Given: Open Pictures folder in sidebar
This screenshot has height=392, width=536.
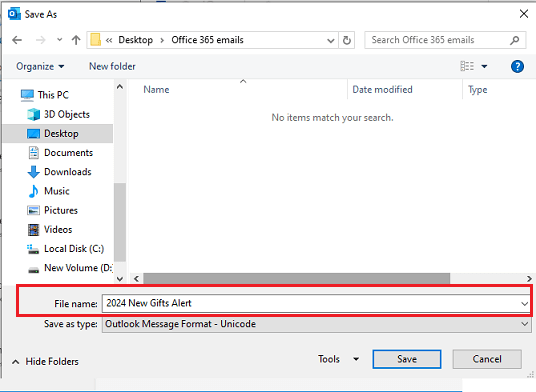Looking at the screenshot, I should [61, 210].
